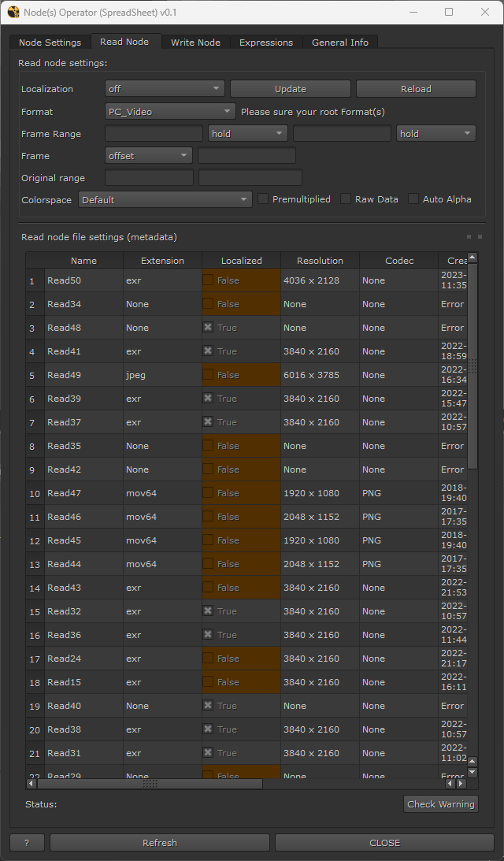Open the Localization dropdown

[165, 89]
